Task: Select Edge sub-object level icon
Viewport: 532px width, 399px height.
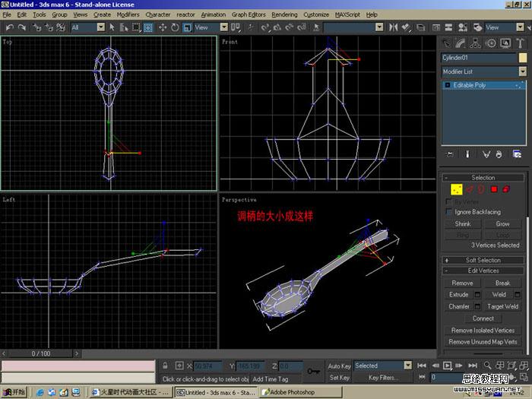Action: [470, 189]
